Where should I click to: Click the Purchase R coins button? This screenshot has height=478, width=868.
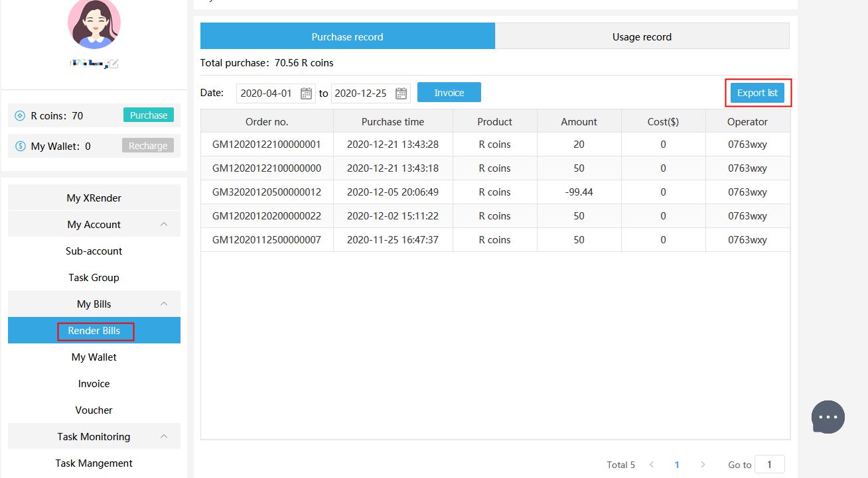pos(148,115)
